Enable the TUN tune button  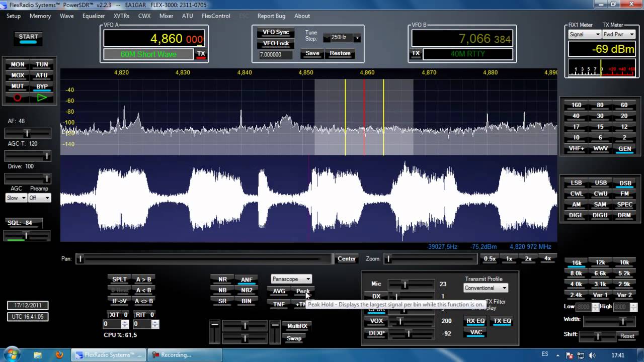pos(42,65)
